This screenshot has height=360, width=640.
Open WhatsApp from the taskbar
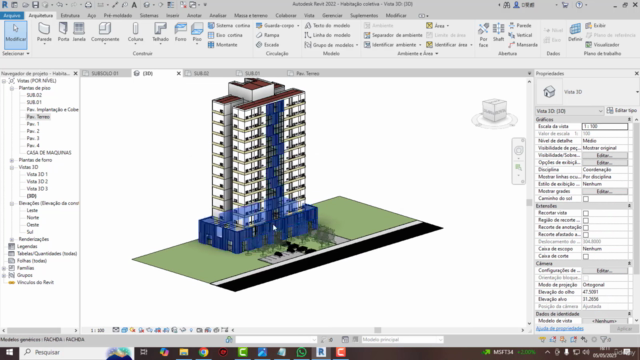301,352
